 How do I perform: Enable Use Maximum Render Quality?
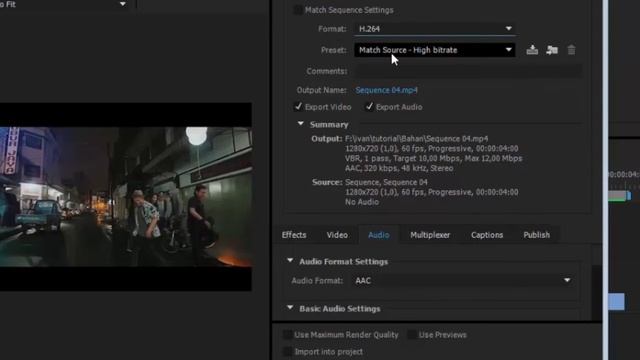click(287, 335)
